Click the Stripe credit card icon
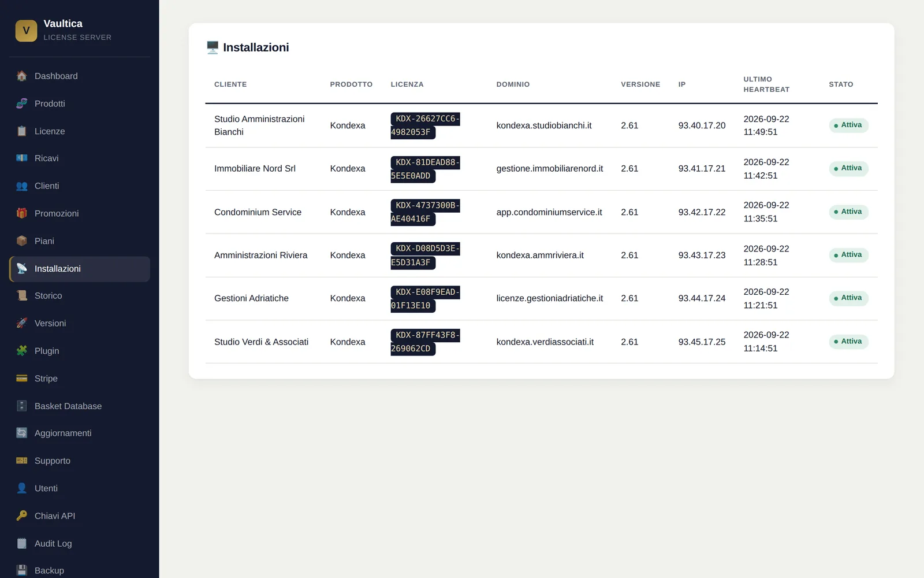 tap(22, 379)
